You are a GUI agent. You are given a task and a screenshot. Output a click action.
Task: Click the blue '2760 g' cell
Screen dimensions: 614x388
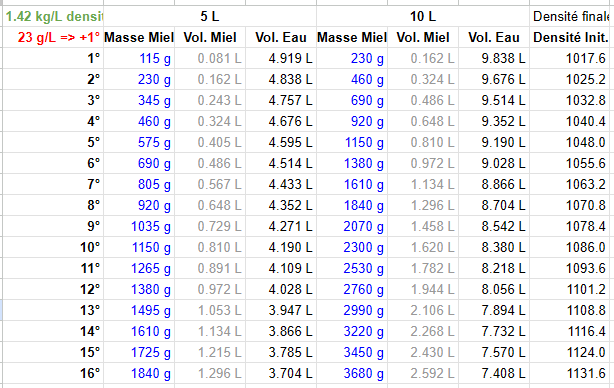[352, 289]
